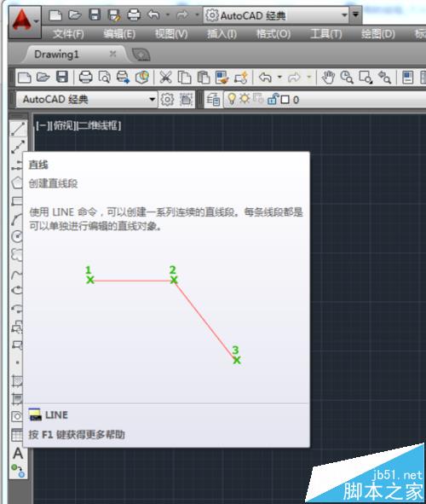Click the Copy icon in standard toolbar

pos(185,78)
